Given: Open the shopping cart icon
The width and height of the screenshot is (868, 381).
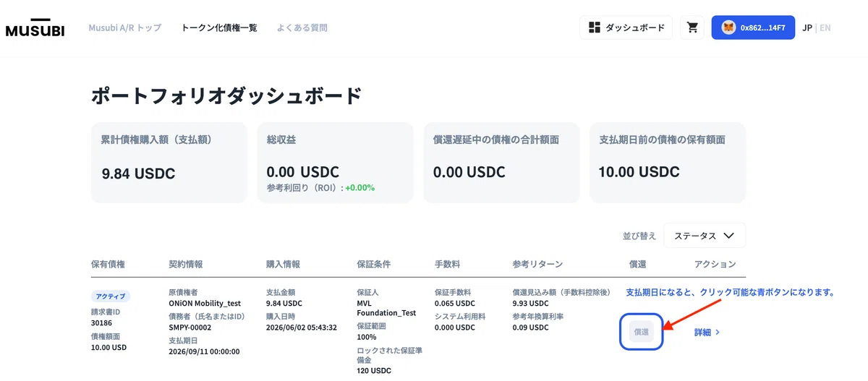Looking at the screenshot, I should click(692, 27).
